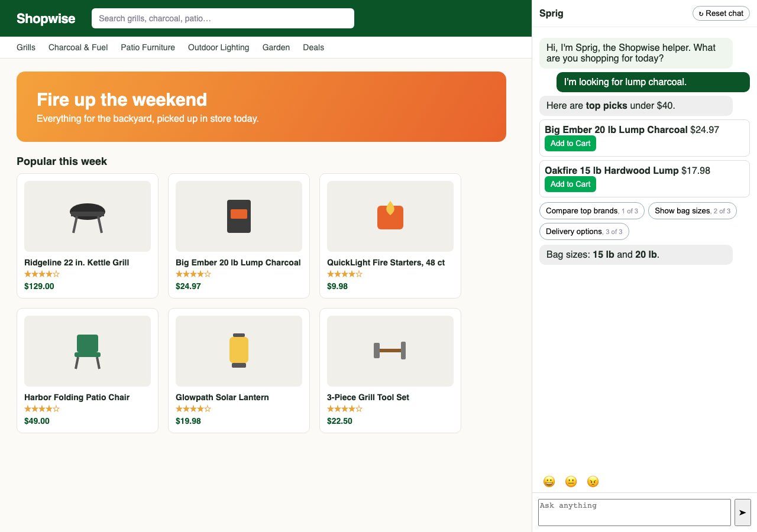Click the Harbor Folding Patio Chair image
The height and width of the screenshot is (532, 757).
88,351
